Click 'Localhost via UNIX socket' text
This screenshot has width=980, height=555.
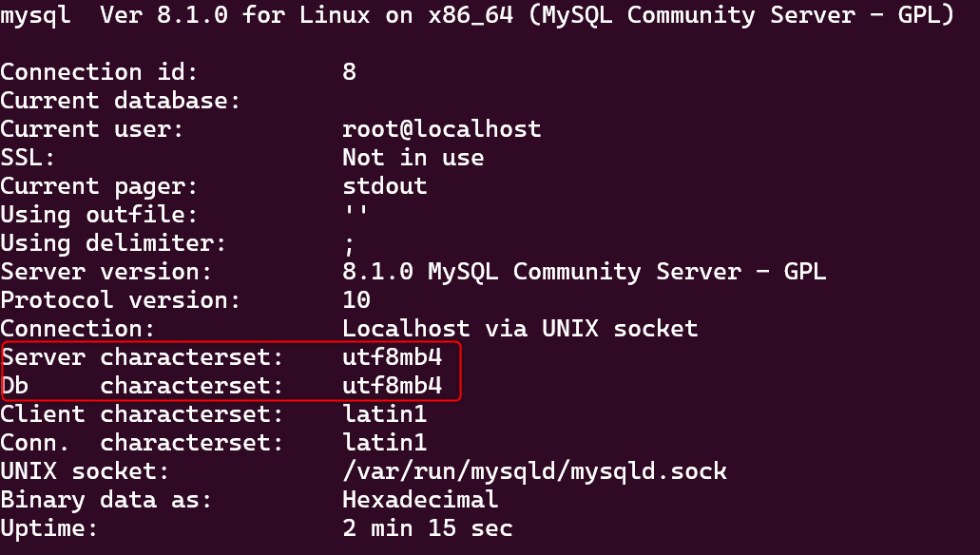pyautogui.click(x=520, y=329)
